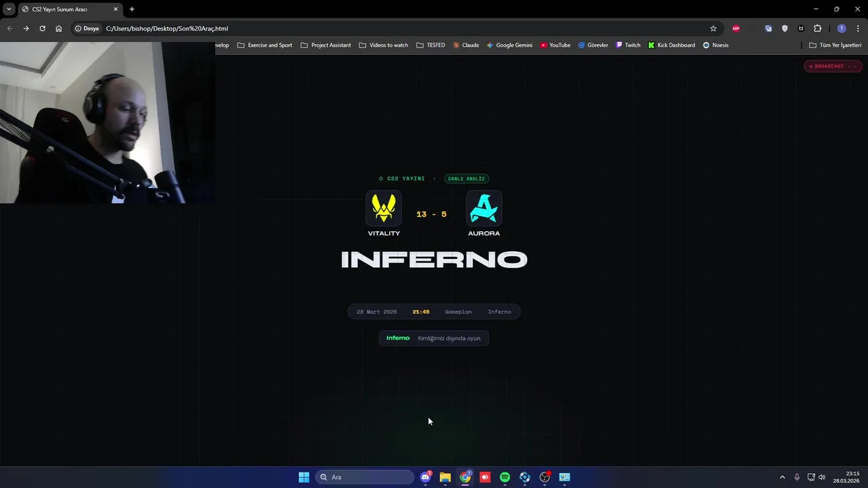Open Exercise and Sport bookmark folder
The image size is (868, 488).
tap(264, 45)
